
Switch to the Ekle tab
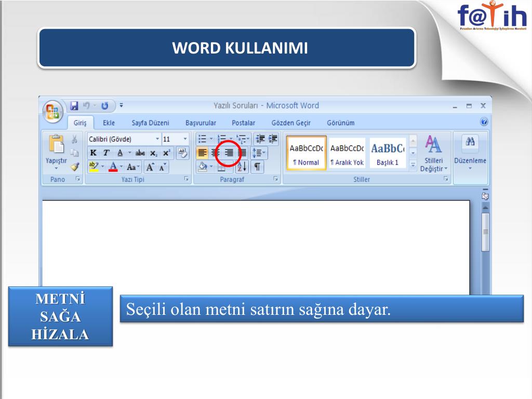click(x=109, y=123)
